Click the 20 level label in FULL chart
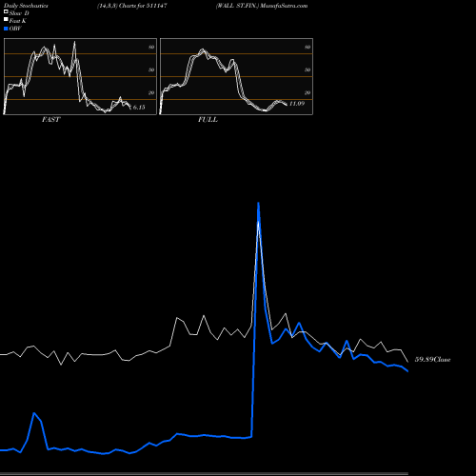The width and height of the screenshot is (476, 476). pyautogui.click(x=307, y=92)
